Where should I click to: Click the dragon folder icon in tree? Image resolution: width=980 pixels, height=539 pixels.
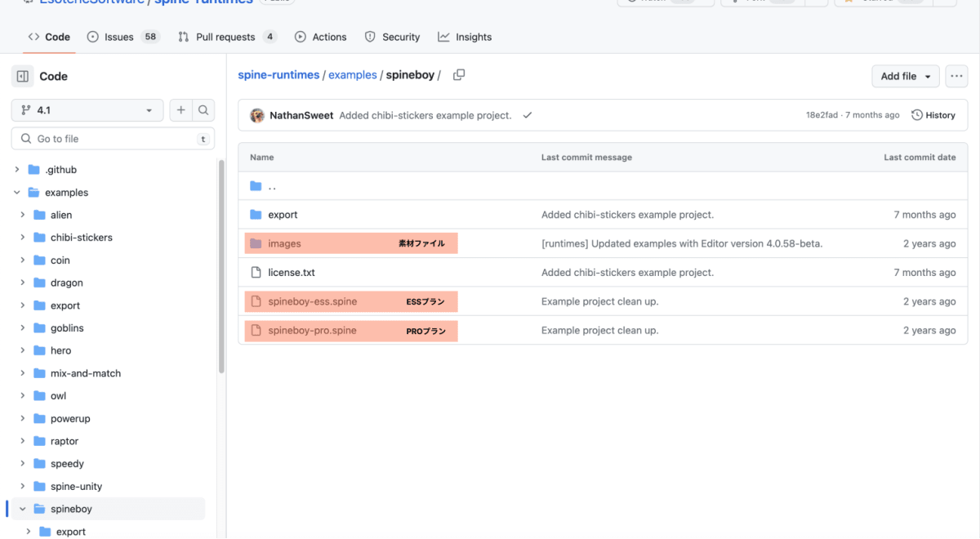[39, 283]
